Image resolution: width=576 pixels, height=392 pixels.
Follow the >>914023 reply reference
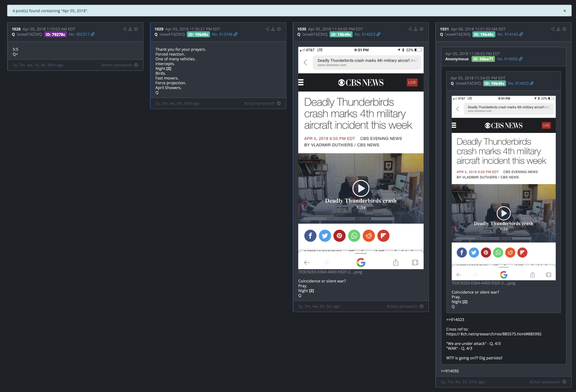click(455, 319)
